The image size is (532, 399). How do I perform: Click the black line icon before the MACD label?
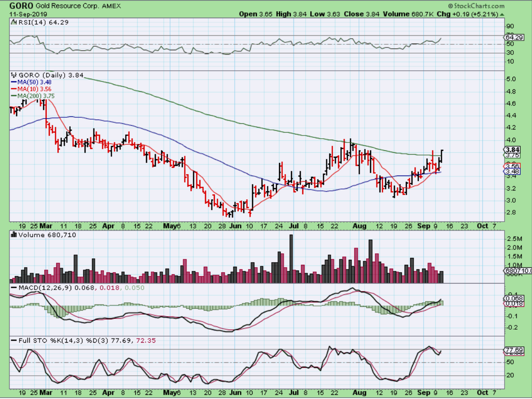point(14,288)
